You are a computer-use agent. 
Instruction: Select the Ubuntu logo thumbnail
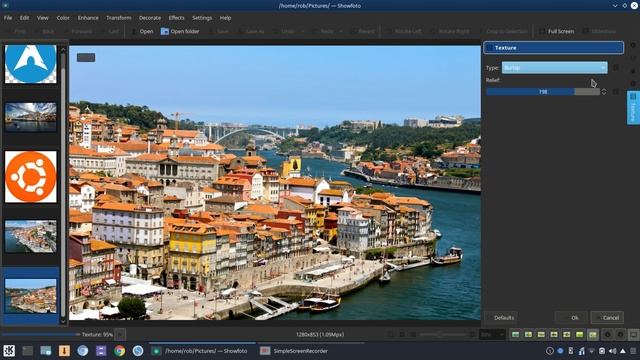[31, 177]
